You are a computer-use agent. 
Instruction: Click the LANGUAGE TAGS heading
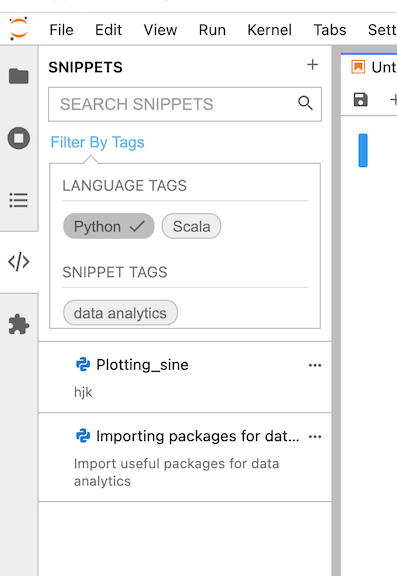(124, 186)
